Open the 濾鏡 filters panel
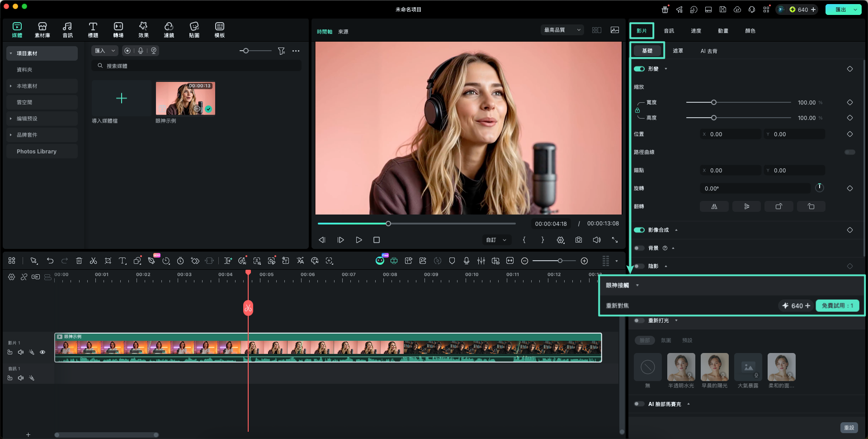 169,30
